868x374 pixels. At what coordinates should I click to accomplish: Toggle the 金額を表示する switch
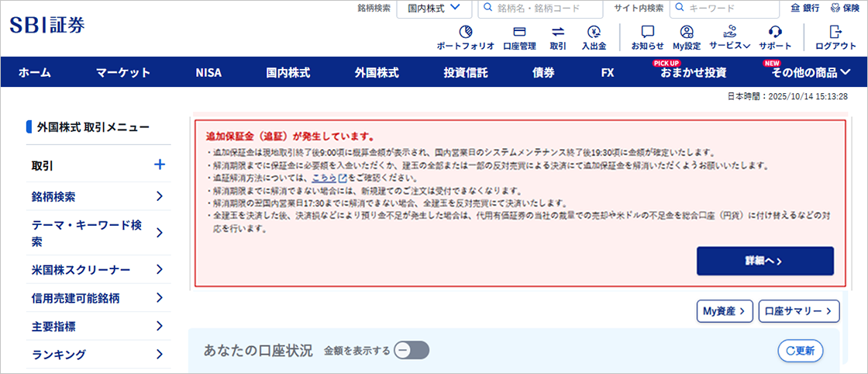click(x=411, y=351)
